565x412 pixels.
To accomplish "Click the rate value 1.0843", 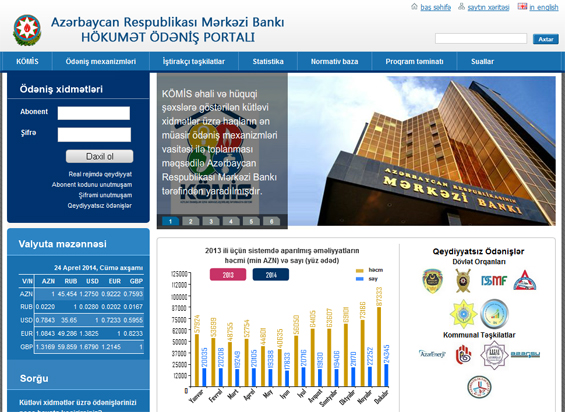I will click(x=45, y=333).
